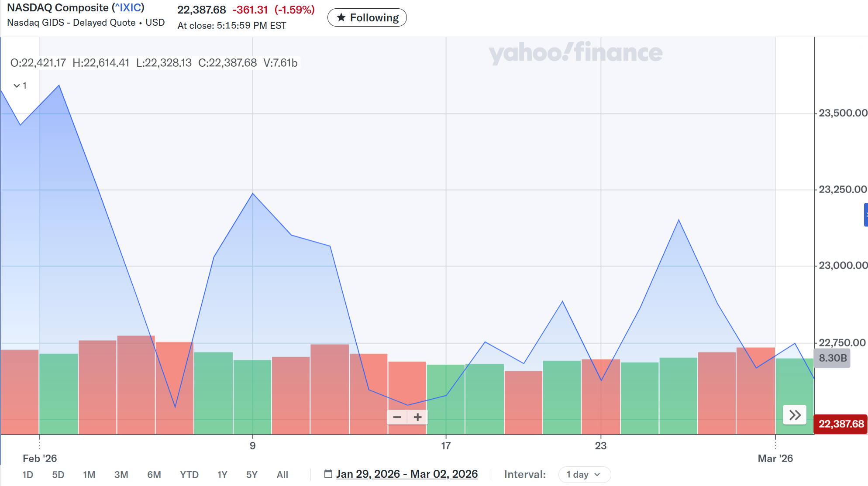
Task: Open the 1 day interval dropdown
Action: click(x=584, y=474)
